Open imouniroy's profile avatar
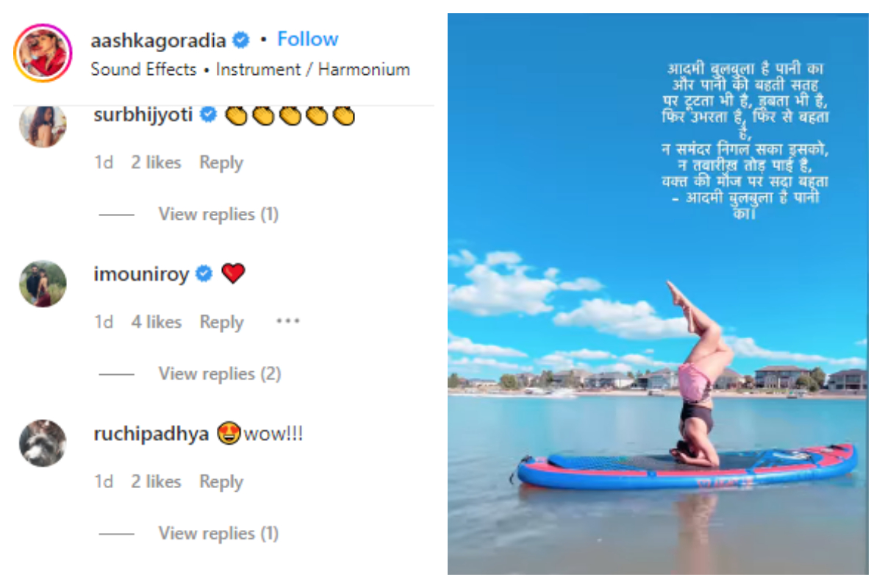Image resolution: width=882 pixels, height=588 pixels. 43,284
